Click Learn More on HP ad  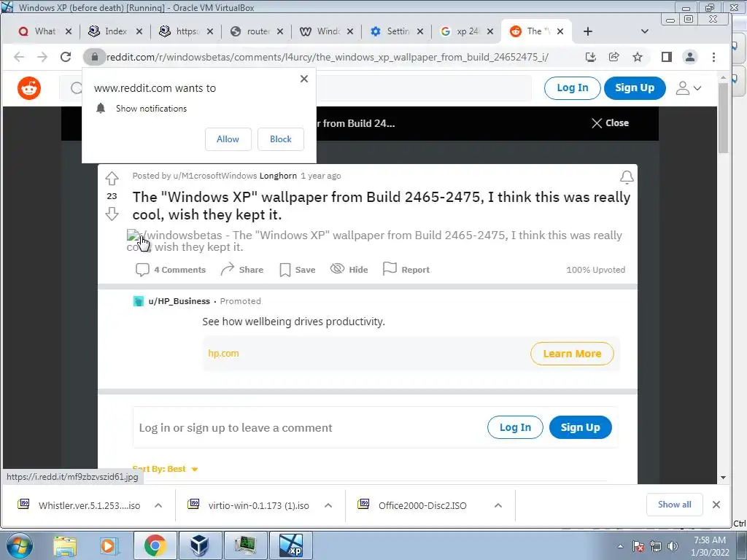(572, 354)
